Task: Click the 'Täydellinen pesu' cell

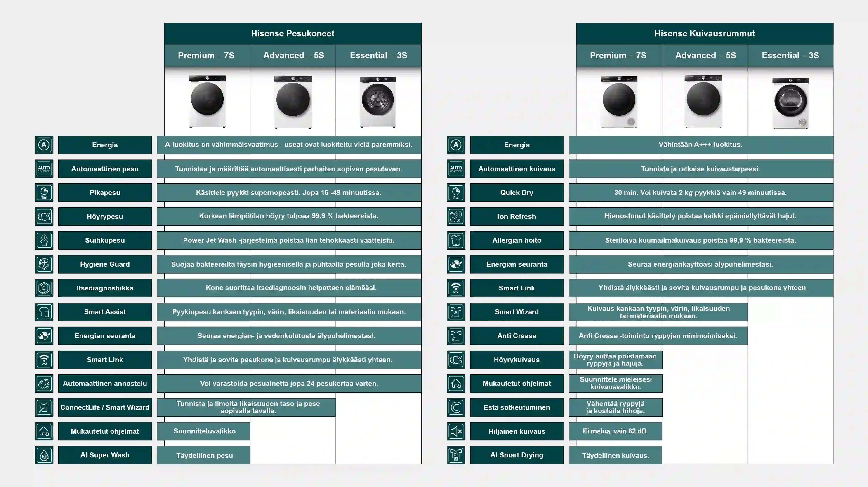Action: pyautogui.click(x=203, y=455)
